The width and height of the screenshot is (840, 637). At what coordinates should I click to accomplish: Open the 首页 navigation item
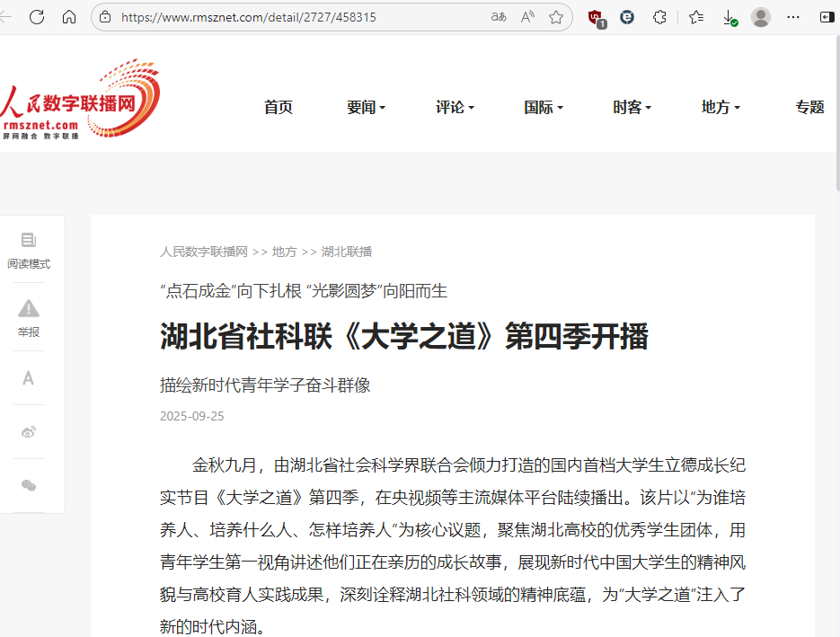(x=278, y=107)
